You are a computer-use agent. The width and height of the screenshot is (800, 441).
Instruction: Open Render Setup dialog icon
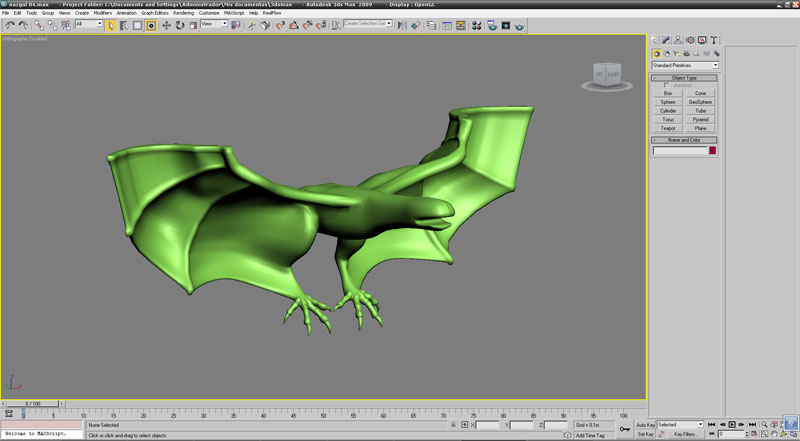pos(492,25)
